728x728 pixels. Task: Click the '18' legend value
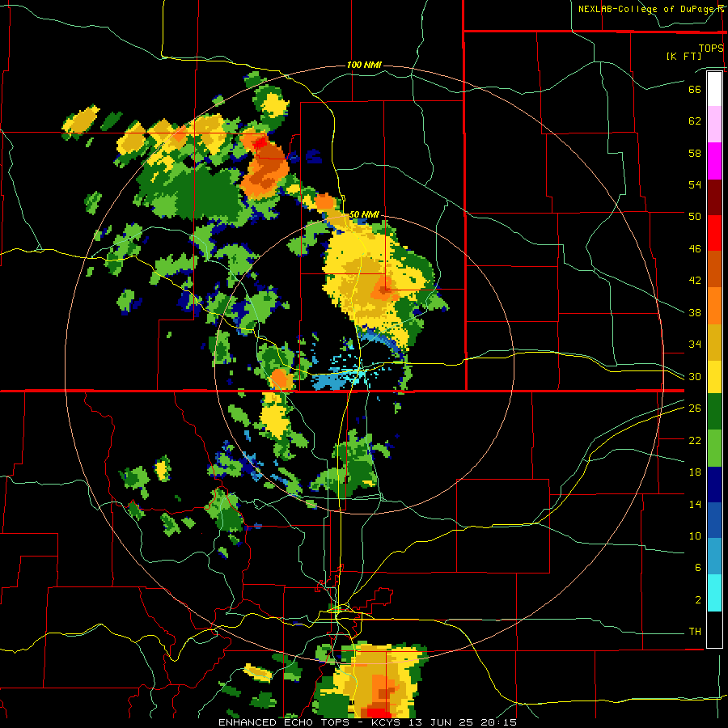[x=695, y=472]
